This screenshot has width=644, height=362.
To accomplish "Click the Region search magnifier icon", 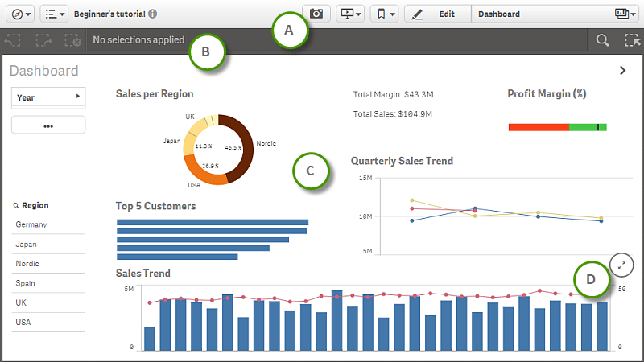I will point(16,206).
